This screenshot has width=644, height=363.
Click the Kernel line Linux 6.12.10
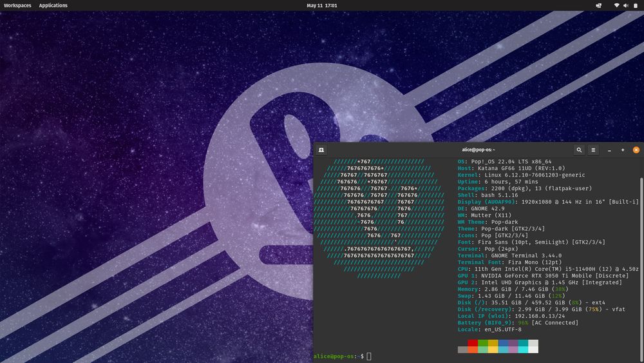(521, 175)
